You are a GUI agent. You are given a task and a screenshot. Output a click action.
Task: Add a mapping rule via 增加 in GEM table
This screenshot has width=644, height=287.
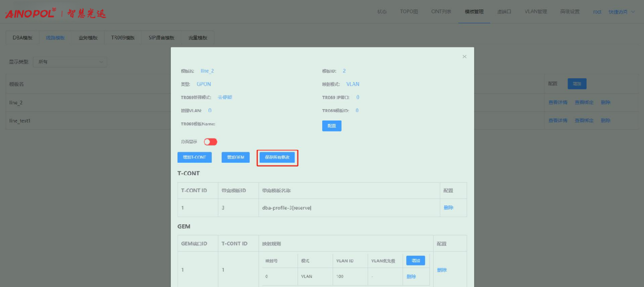pyautogui.click(x=415, y=260)
